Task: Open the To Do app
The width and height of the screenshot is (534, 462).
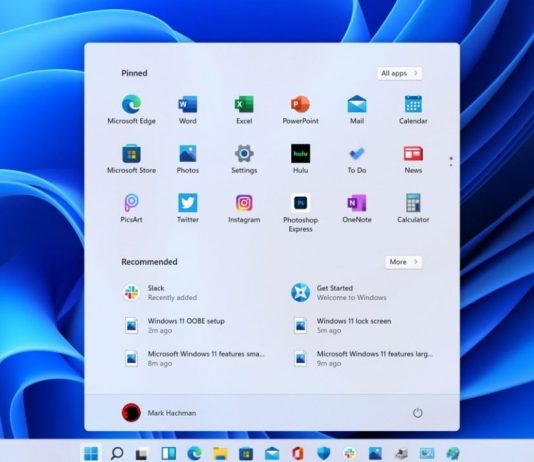Action: 357,159
